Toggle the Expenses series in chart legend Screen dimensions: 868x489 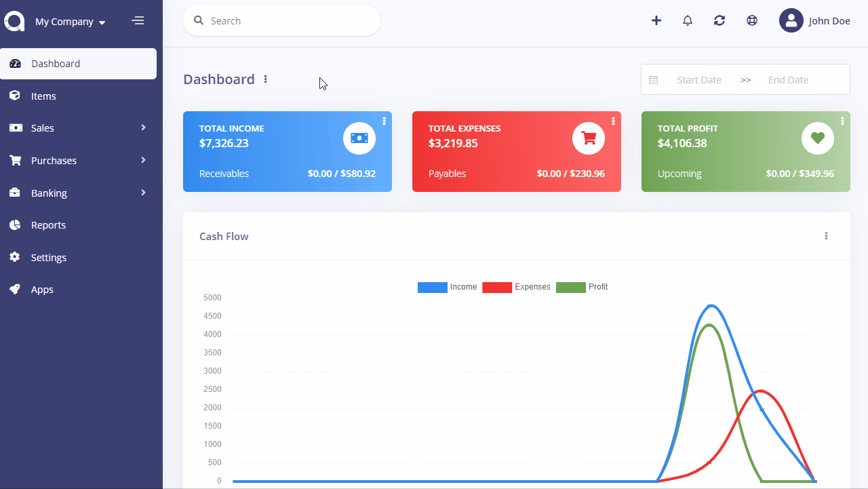(517, 288)
